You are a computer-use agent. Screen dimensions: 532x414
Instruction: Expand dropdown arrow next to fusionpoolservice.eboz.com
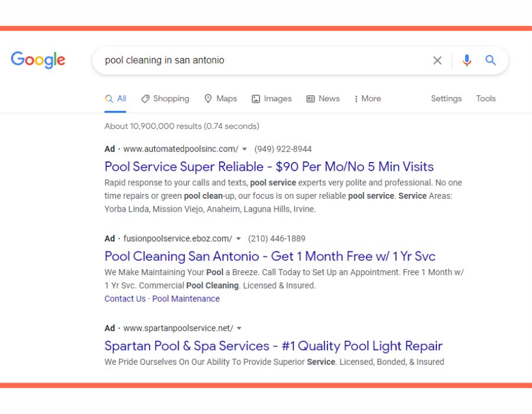point(239,239)
